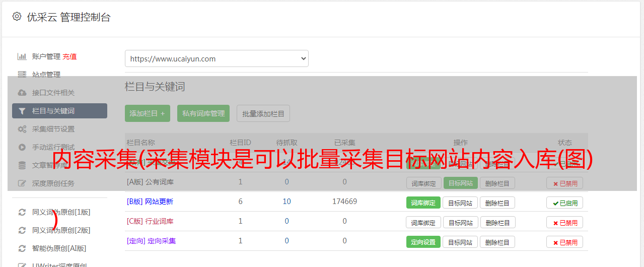Toggle the 已禁用 status for 定向采集
This screenshot has width=644, height=267.
[x=565, y=242]
